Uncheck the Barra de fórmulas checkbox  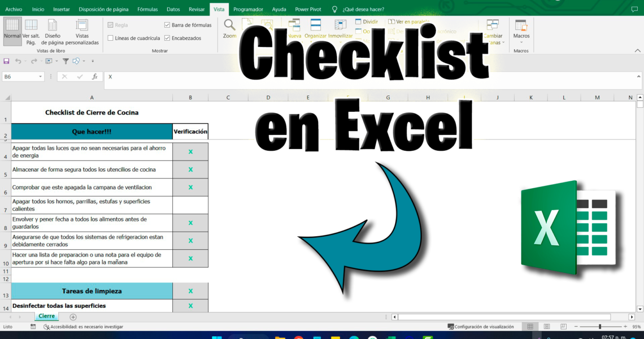point(167,25)
